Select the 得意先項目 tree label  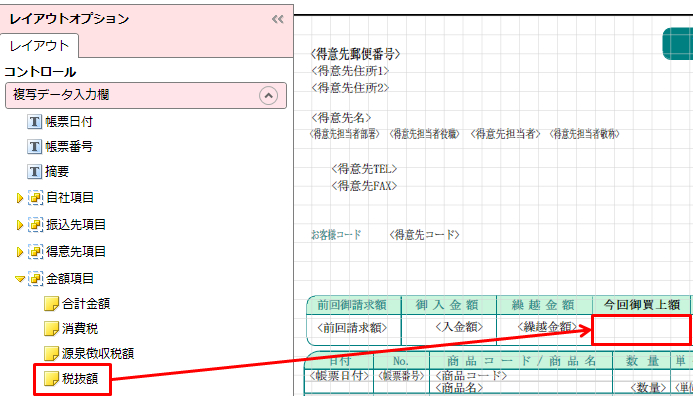tap(76, 252)
